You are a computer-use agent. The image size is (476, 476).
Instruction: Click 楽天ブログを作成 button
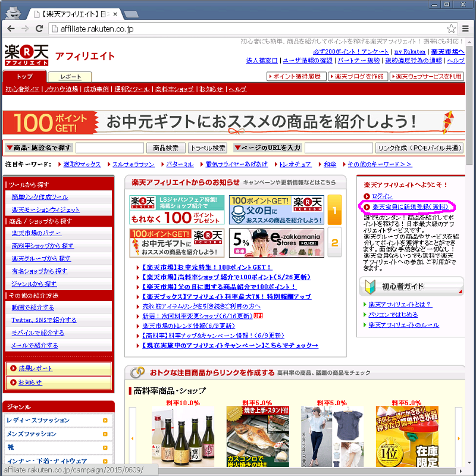(358, 76)
